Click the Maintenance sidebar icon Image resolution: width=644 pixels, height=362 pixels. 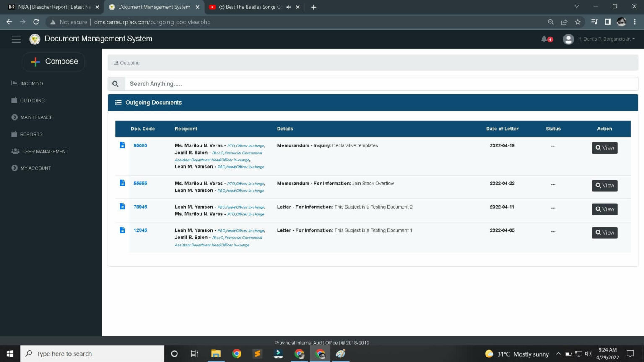pos(14,117)
